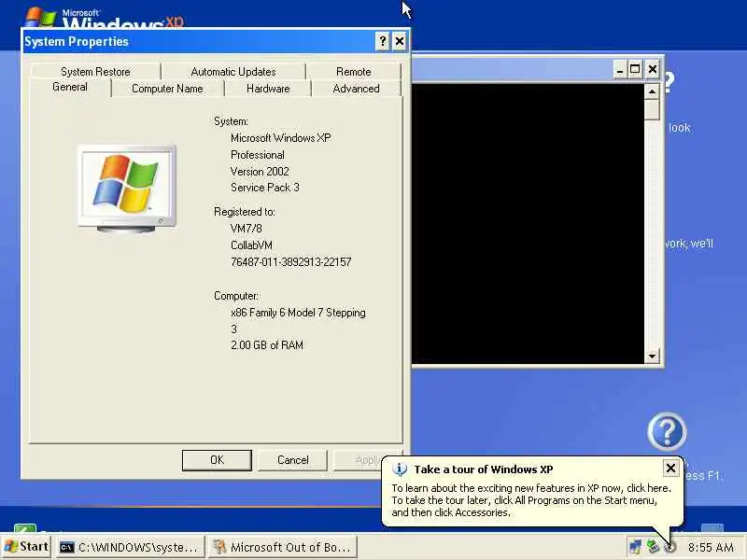Open the Advanced tab
747x560 pixels.
356,89
